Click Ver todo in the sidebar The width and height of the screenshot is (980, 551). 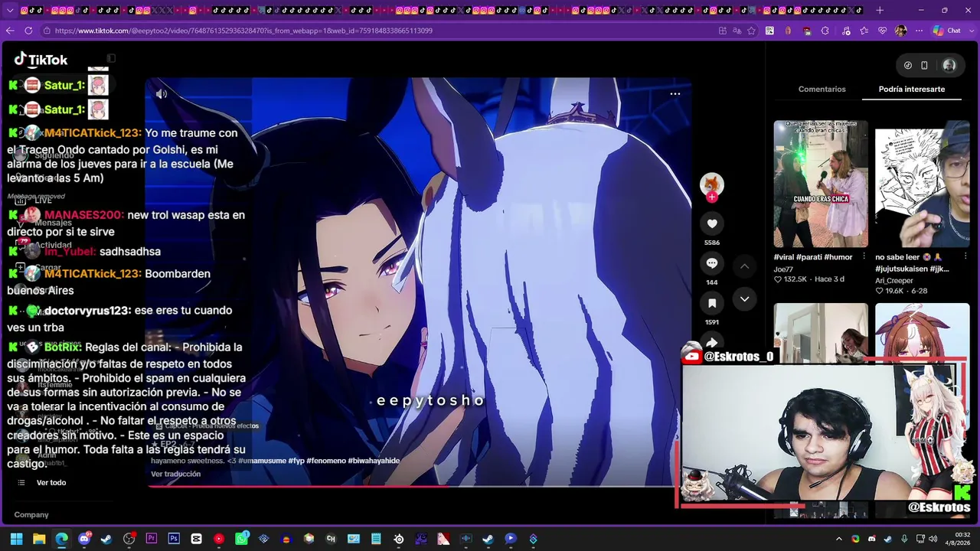(51, 483)
